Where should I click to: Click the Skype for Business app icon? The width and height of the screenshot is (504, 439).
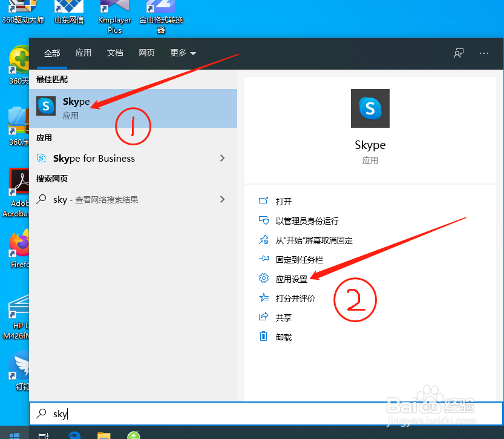coord(42,158)
